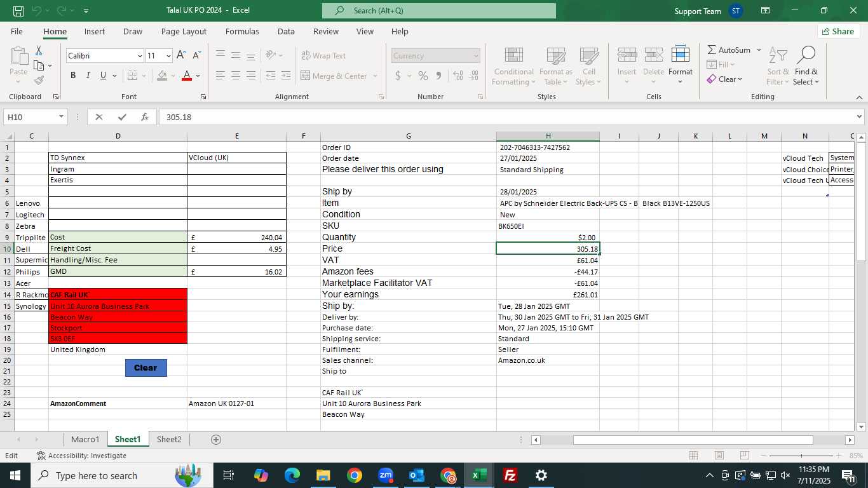868x488 pixels.
Task: Open the font color dropdown arrow
Action: (198, 76)
